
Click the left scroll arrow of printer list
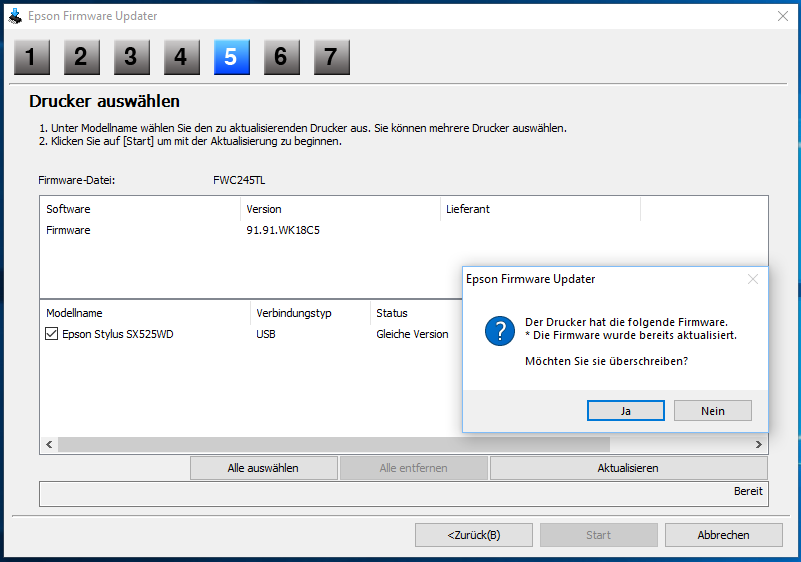[49, 444]
